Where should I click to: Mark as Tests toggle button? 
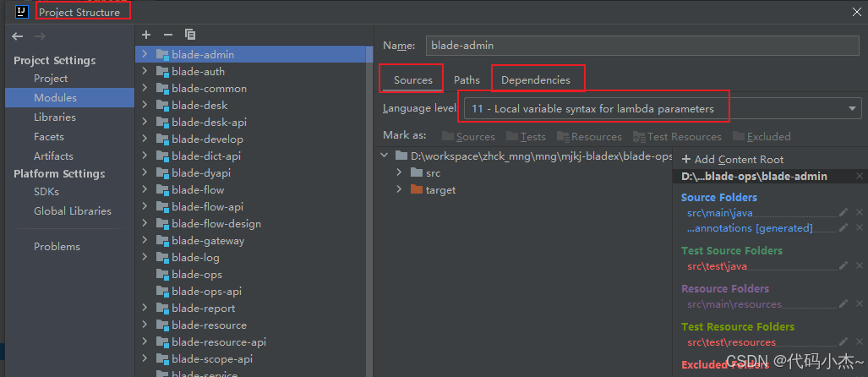point(526,136)
